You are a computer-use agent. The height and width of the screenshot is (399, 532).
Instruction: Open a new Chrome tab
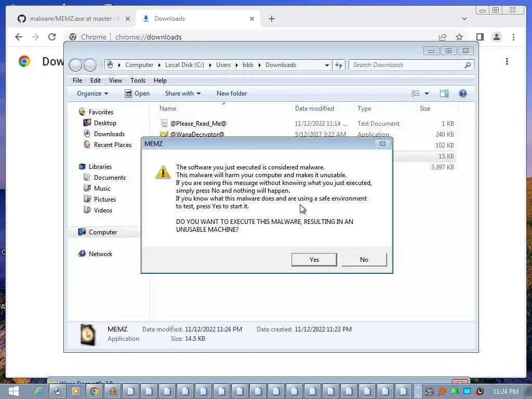tap(271, 19)
